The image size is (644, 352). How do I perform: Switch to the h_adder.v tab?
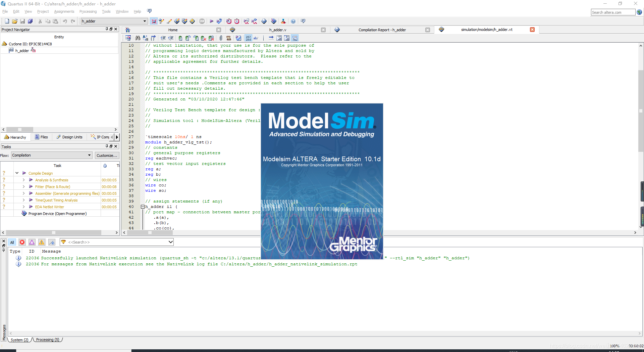coord(278,30)
